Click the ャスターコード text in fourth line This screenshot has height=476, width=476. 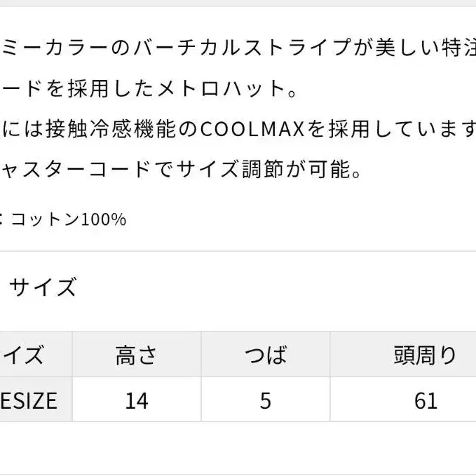(76, 169)
